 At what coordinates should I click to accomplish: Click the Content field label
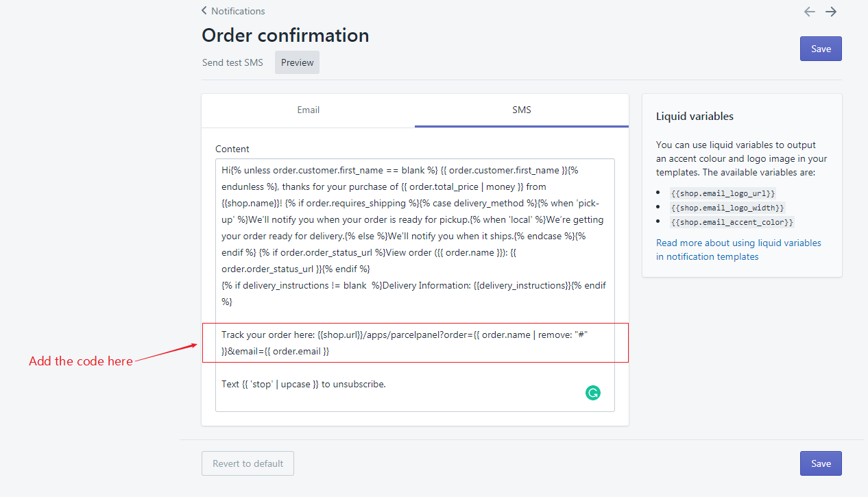pyautogui.click(x=232, y=149)
